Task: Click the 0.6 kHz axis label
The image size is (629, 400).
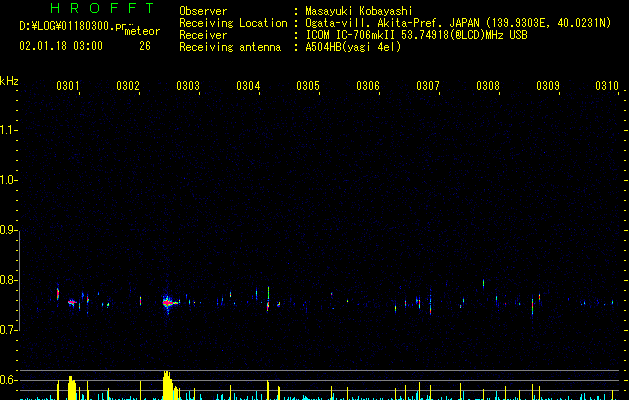Action: pos(8,380)
